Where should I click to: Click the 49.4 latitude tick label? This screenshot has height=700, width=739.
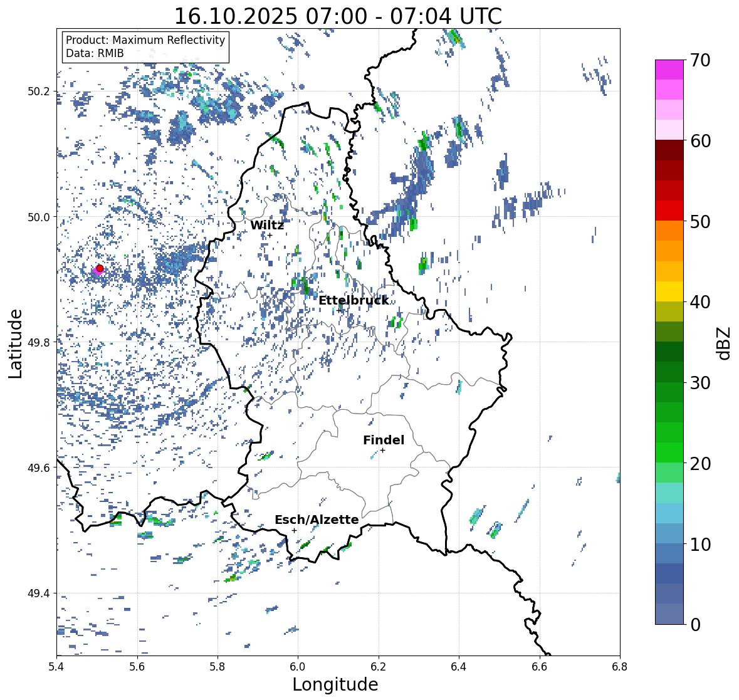[x=39, y=593]
